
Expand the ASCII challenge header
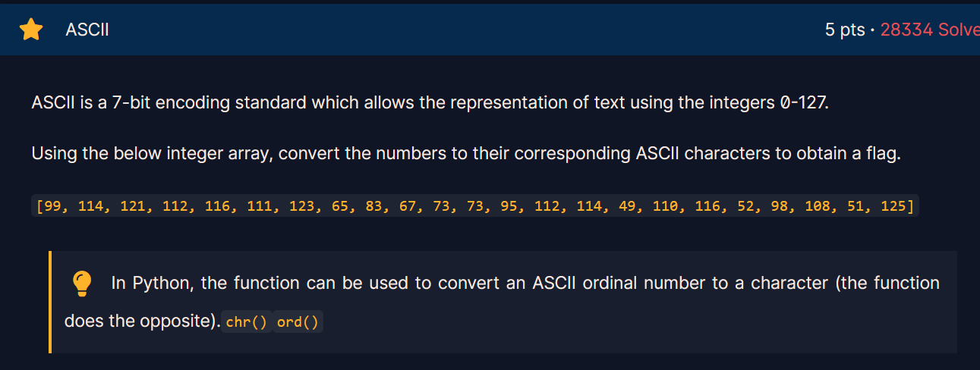point(490,30)
